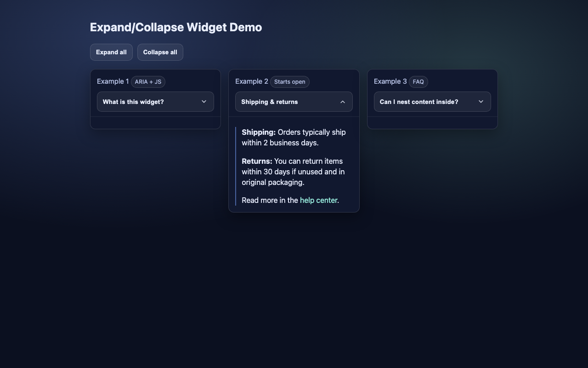Click the "Example 3" card heading
The image size is (588, 368).
[390, 81]
